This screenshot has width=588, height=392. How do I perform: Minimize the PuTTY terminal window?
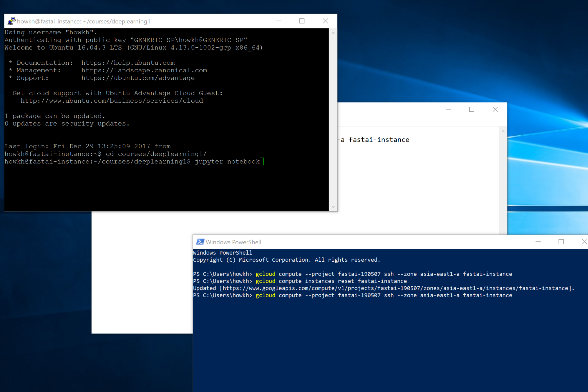279,21
